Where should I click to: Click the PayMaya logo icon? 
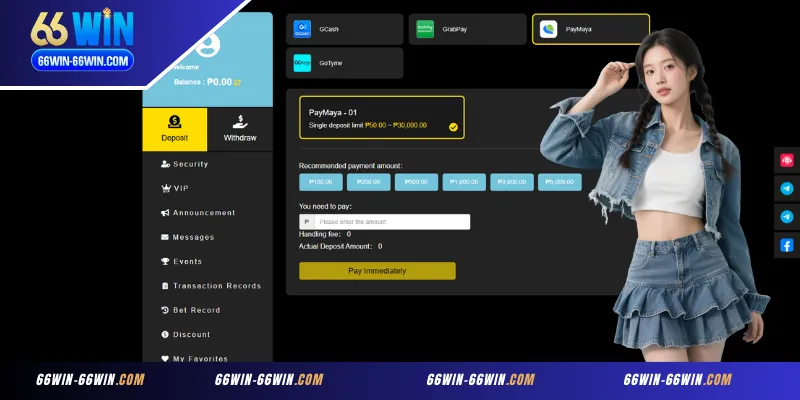pos(548,29)
